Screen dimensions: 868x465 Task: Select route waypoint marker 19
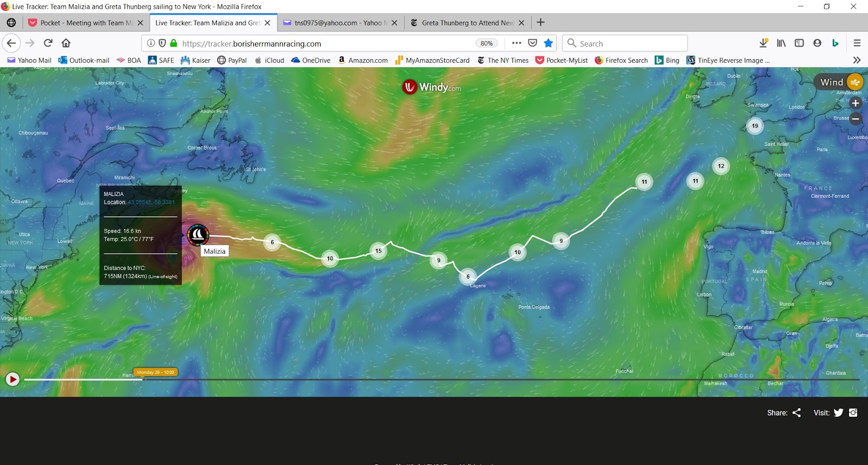pos(755,126)
